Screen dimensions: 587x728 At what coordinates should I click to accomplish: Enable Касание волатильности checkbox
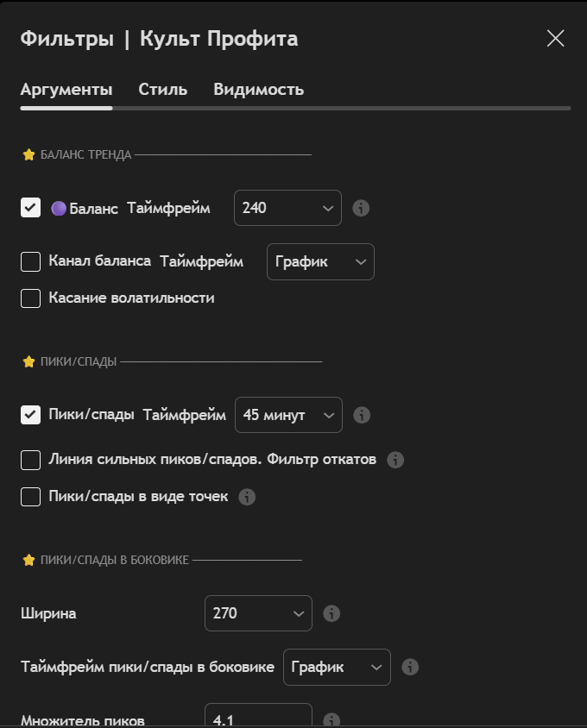tap(31, 298)
